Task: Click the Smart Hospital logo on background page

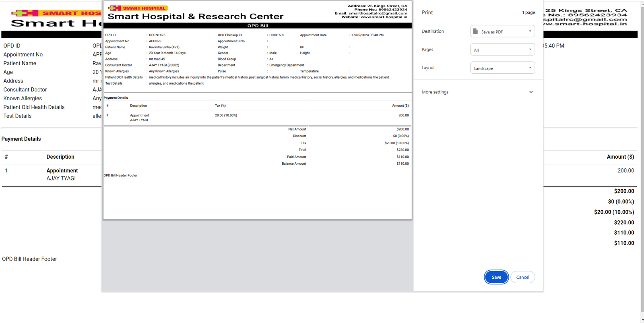Action: pos(56,13)
